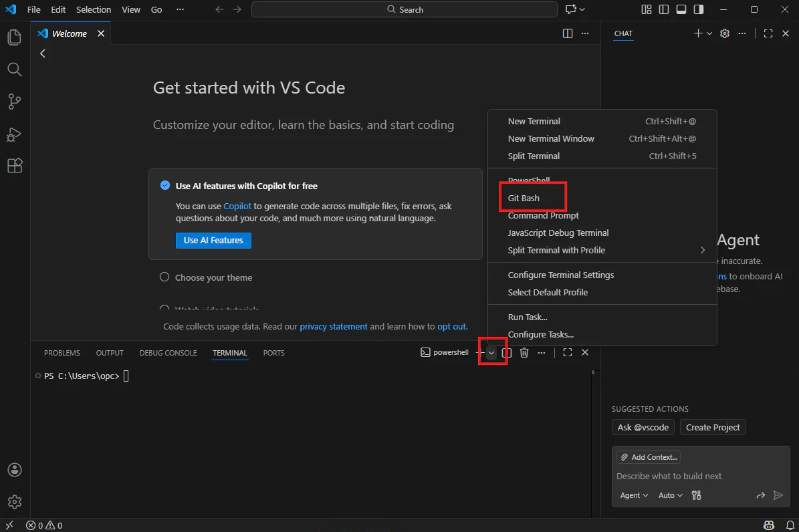Open the Selection menu
799x532 pixels.
[93, 9]
